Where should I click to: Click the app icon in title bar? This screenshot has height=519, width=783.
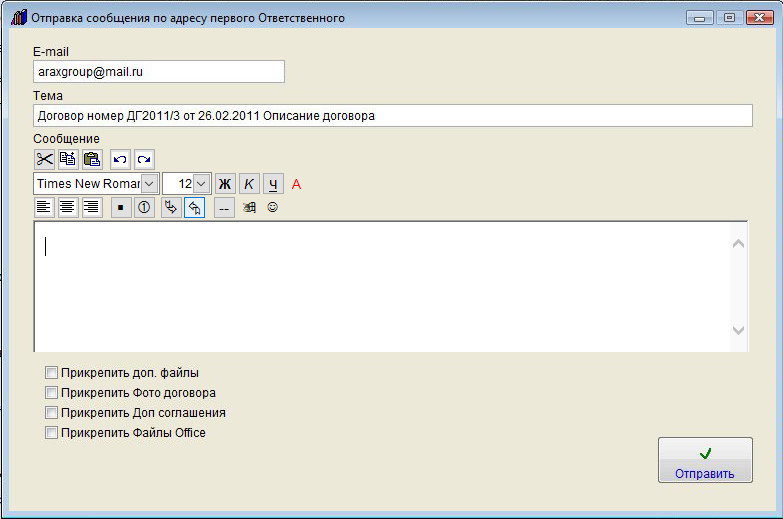[x=19, y=17]
